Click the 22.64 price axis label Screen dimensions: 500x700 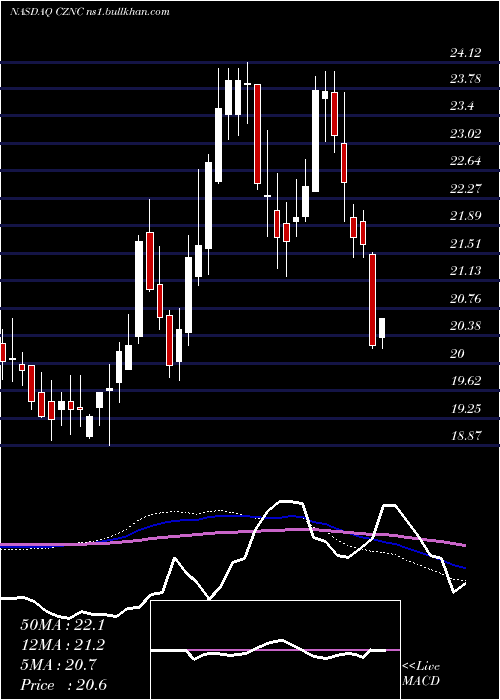(466, 160)
